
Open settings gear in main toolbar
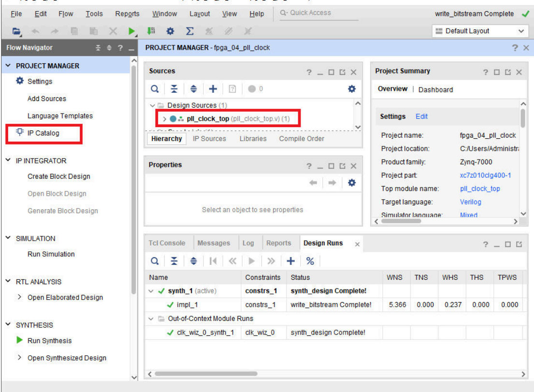point(170,31)
